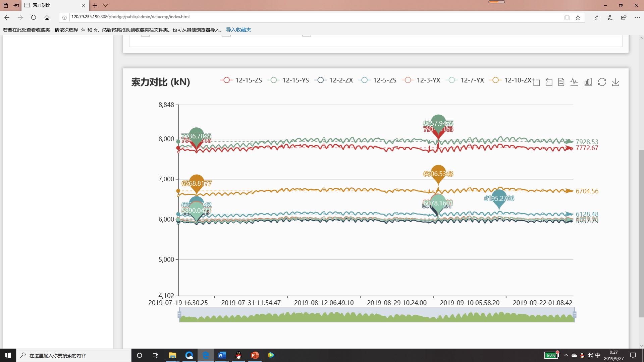
Task: Toggle 12-15-ZS series in legend
Action: pyautogui.click(x=241, y=80)
